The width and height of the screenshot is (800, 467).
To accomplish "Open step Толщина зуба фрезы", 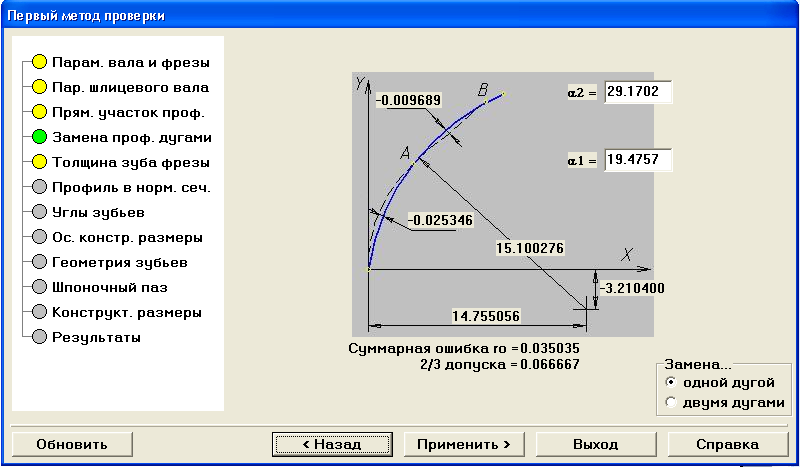I will pyautogui.click(x=131, y=163).
